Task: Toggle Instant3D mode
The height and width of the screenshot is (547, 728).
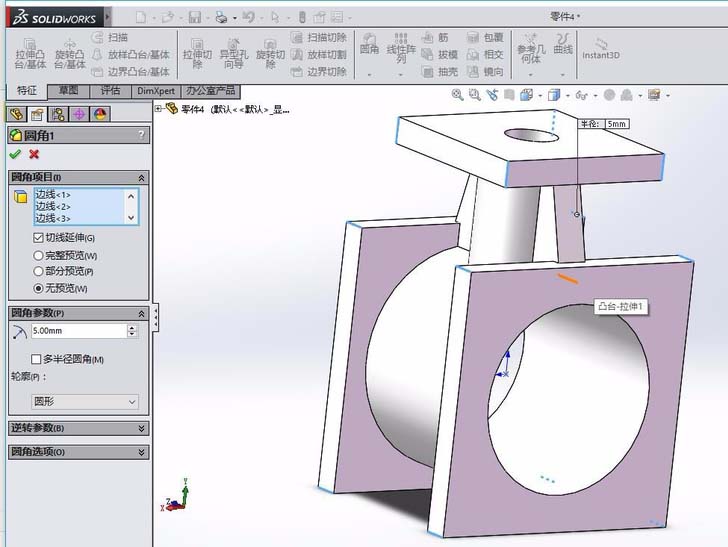Action: click(601, 48)
